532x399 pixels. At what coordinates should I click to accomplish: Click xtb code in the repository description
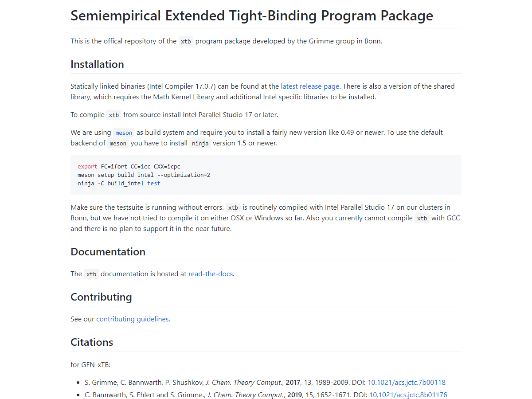point(186,41)
